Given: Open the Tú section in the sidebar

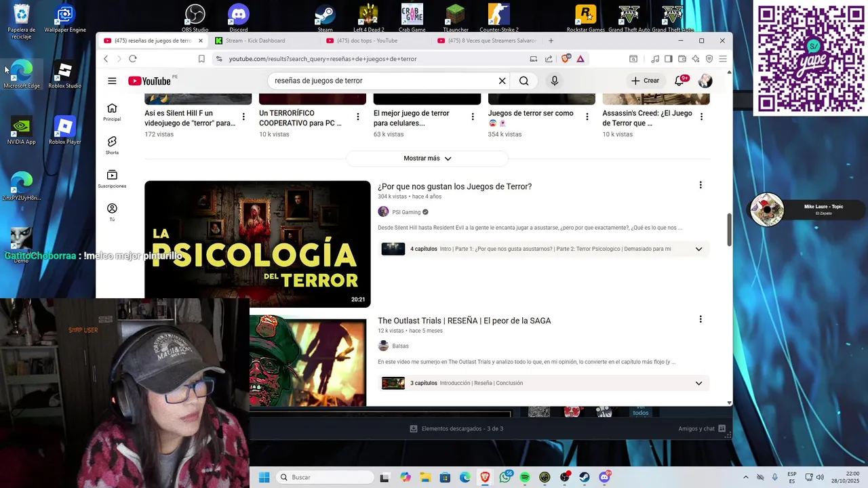Looking at the screenshot, I should point(112,212).
